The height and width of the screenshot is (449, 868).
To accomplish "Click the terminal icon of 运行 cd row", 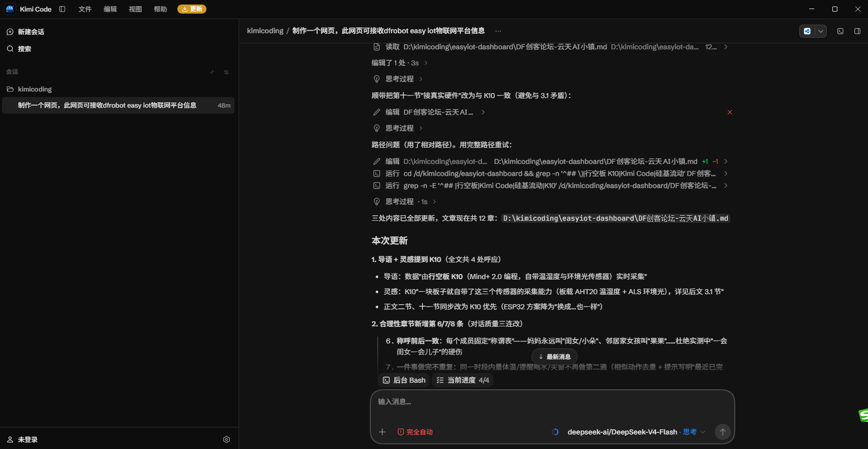I will [377, 173].
